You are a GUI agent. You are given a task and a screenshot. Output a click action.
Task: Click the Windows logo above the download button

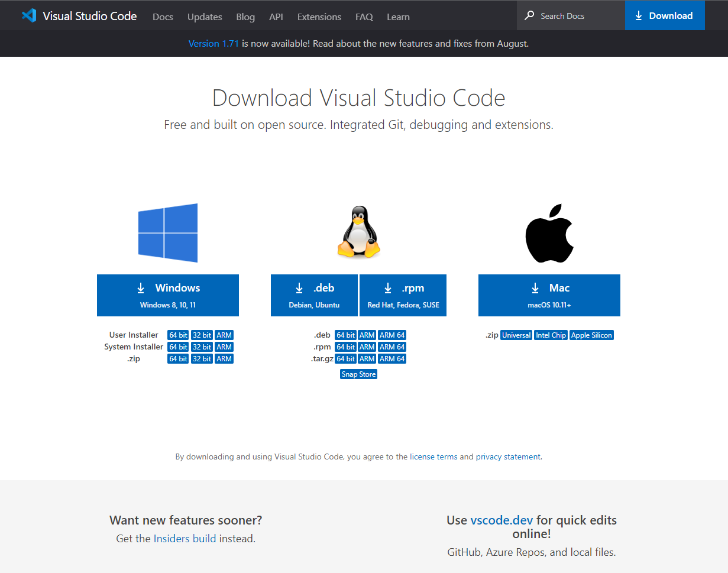click(168, 232)
